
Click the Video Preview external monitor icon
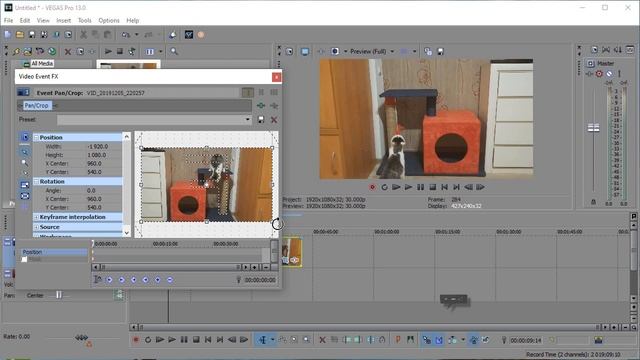pos(305,51)
